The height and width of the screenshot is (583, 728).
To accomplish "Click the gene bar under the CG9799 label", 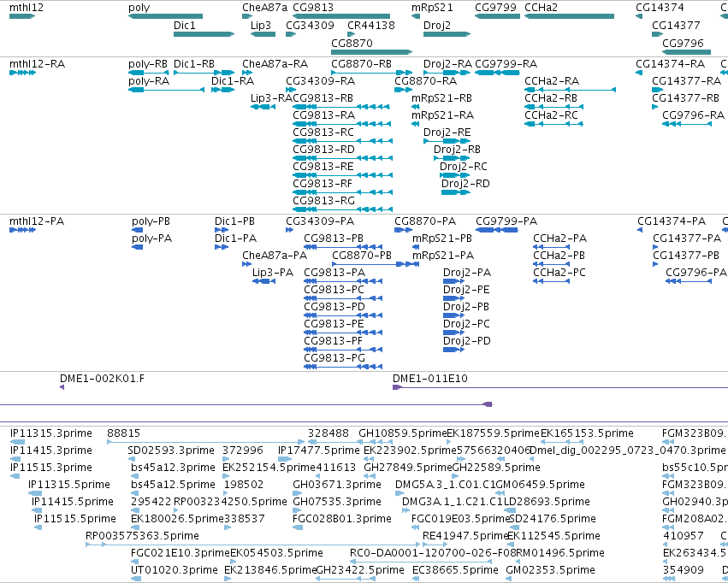I will click(497, 16).
